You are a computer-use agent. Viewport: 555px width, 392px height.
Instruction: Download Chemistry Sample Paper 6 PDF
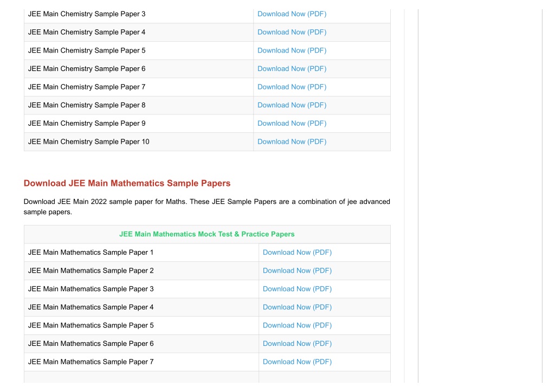(x=292, y=69)
